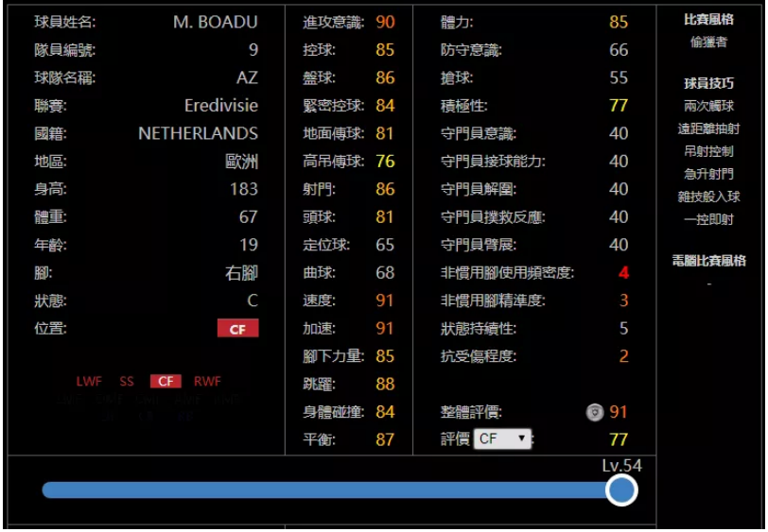The height and width of the screenshot is (532, 768).
Task: Click weight value 67
Action: click(x=249, y=216)
